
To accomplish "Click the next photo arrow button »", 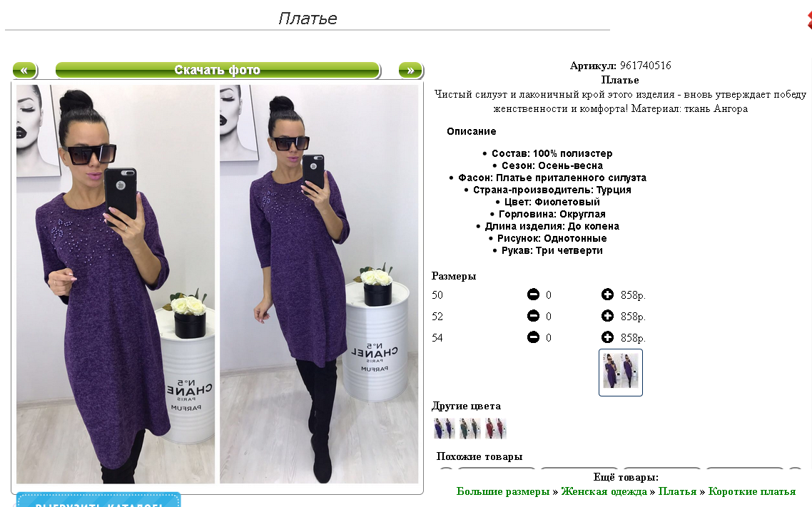I will tap(411, 70).
